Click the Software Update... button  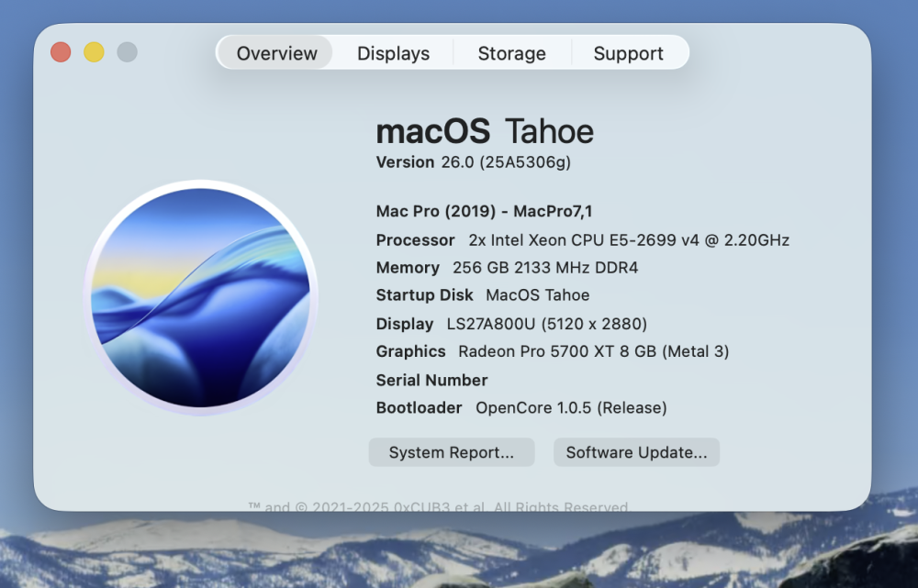click(636, 452)
